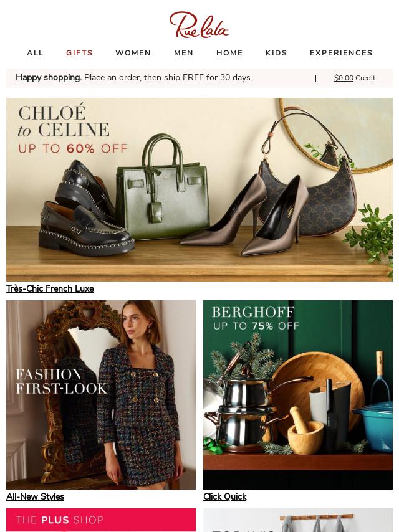Image resolution: width=399 pixels, height=532 pixels.
Task: Open the partially visible hanging towels tile
Action: [x=298, y=520]
